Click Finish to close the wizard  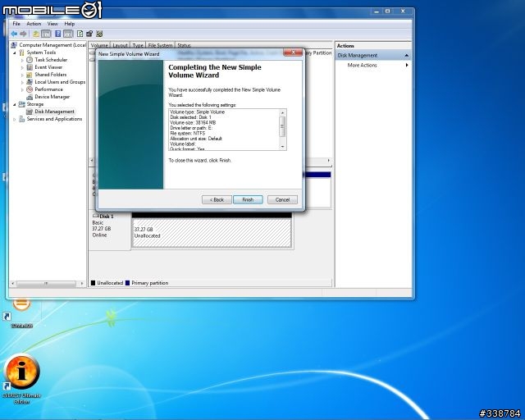coord(248,199)
